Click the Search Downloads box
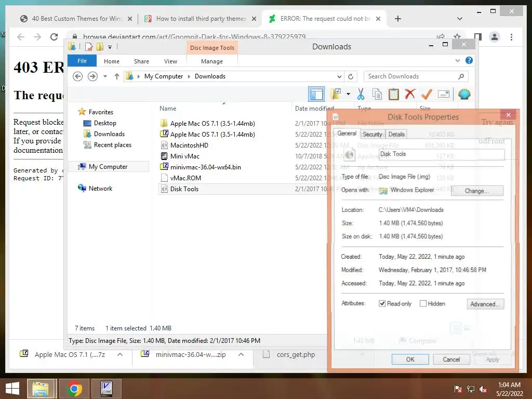 coord(416,76)
